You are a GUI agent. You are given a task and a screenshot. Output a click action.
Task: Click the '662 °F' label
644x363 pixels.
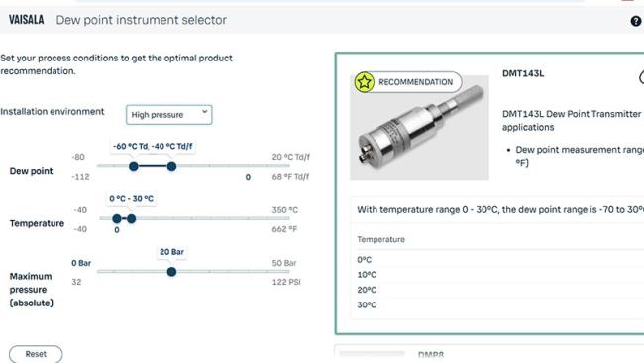point(284,229)
